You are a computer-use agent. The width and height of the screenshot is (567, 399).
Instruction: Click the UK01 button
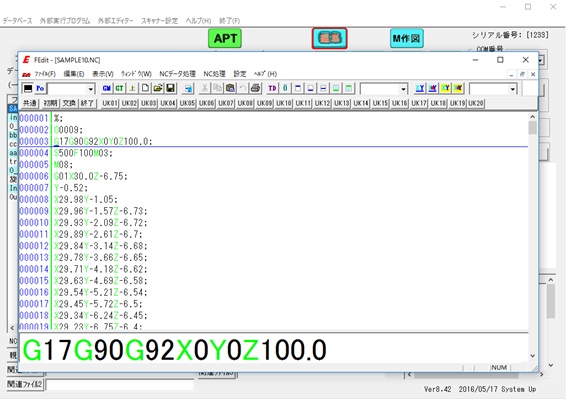(x=110, y=103)
